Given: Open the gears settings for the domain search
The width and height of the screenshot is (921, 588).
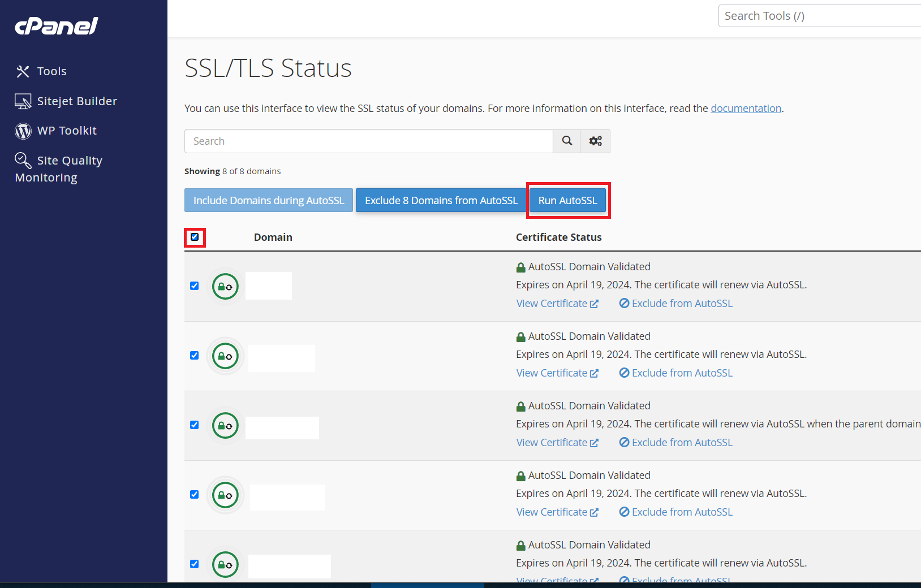Looking at the screenshot, I should pos(595,141).
